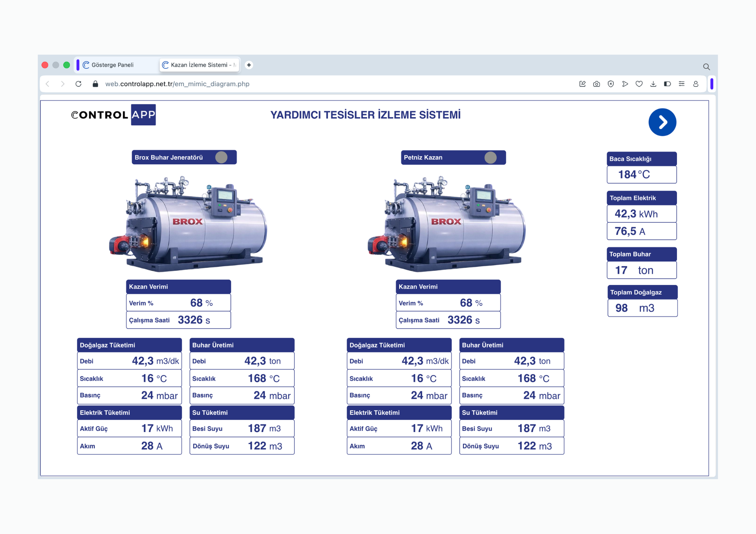Screen dimensions: 756x534
Task: Click the heart bookmark icon
Action: coord(639,84)
